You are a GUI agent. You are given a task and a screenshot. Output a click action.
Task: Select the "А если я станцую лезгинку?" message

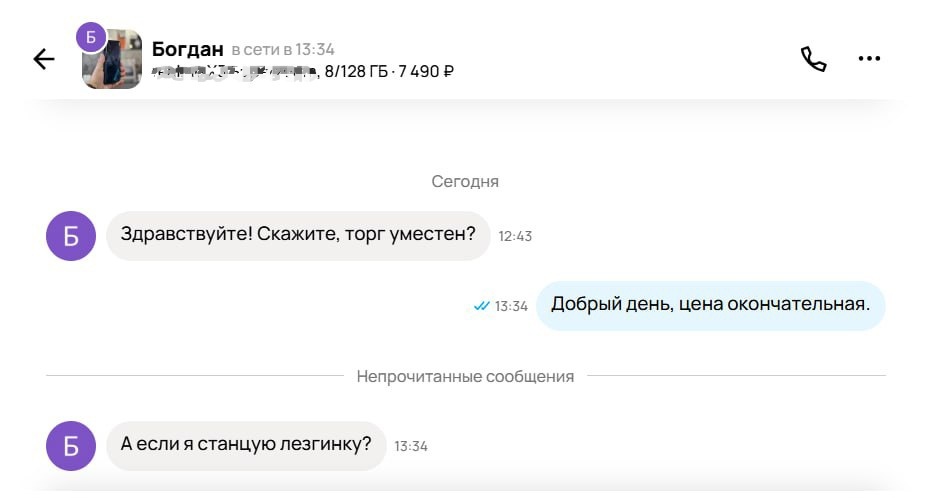tap(246, 445)
